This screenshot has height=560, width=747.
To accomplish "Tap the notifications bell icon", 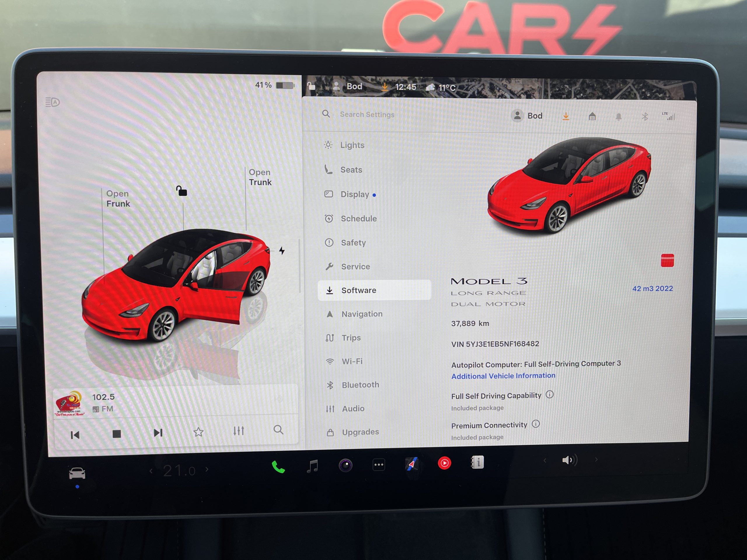I will point(618,117).
